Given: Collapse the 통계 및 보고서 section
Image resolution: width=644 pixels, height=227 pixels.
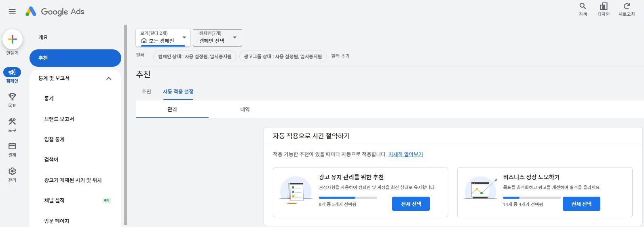Looking at the screenshot, I should [109, 78].
